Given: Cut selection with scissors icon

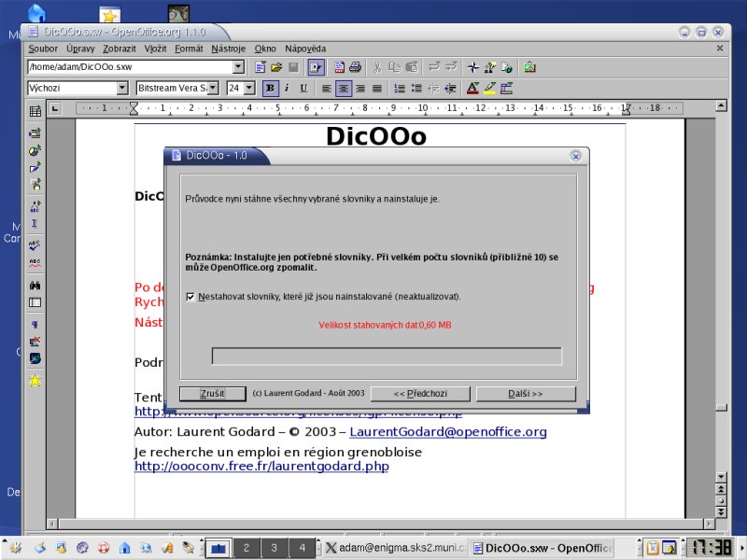Looking at the screenshot, I should pos(378,67).
